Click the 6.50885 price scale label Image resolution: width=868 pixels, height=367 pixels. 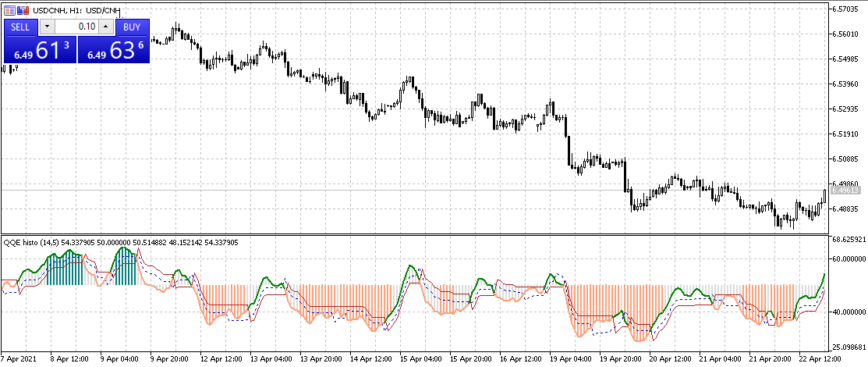coord(846,159)
